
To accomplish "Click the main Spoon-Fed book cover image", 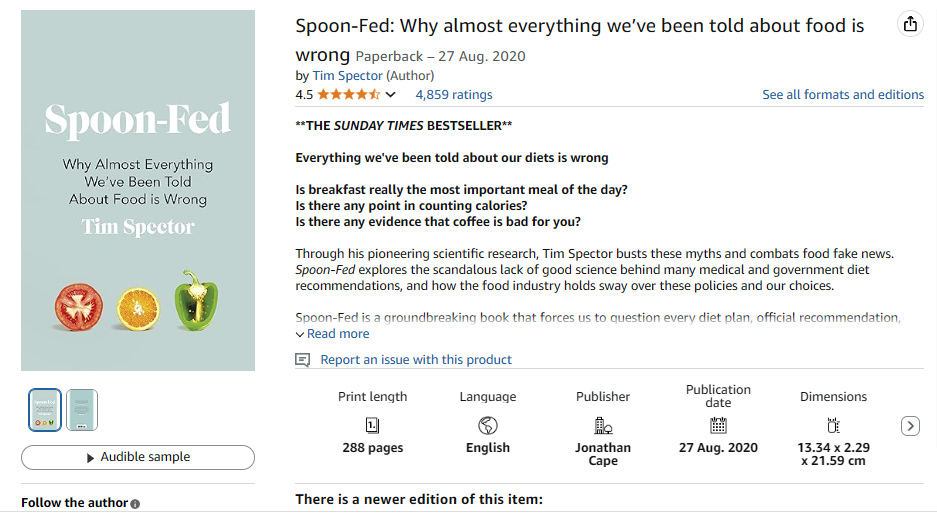I will click(138, 190).
